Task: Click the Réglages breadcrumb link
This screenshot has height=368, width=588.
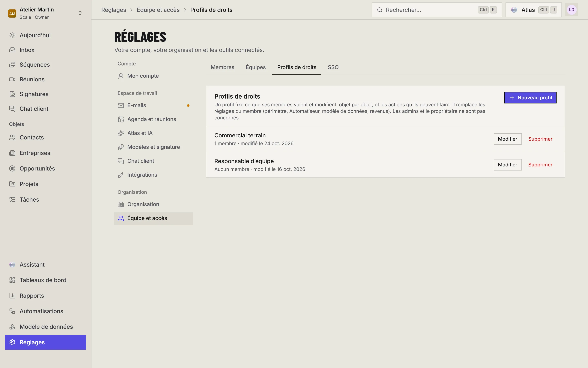Action: click(114, 10)
